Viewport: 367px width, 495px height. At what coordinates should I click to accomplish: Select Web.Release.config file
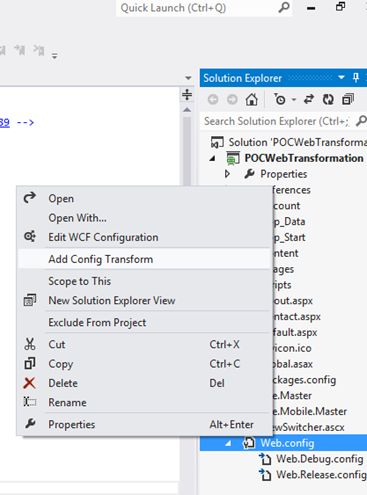click(x=321, y=475)
